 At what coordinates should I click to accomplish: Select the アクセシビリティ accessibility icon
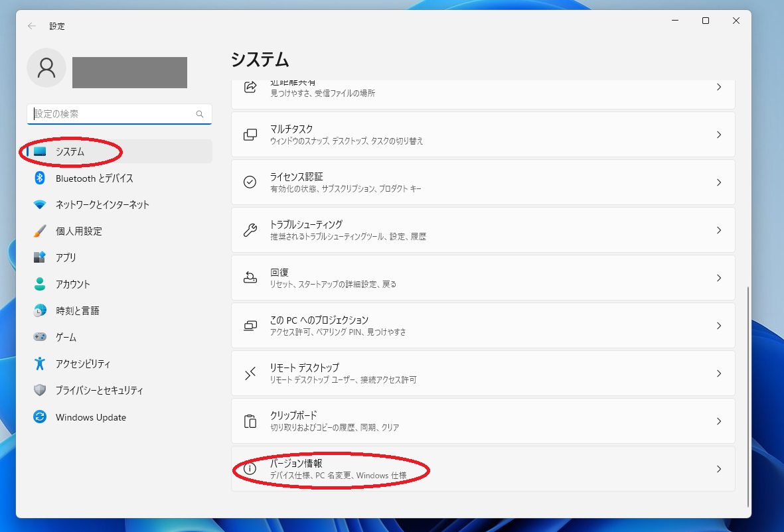point(42,364)
